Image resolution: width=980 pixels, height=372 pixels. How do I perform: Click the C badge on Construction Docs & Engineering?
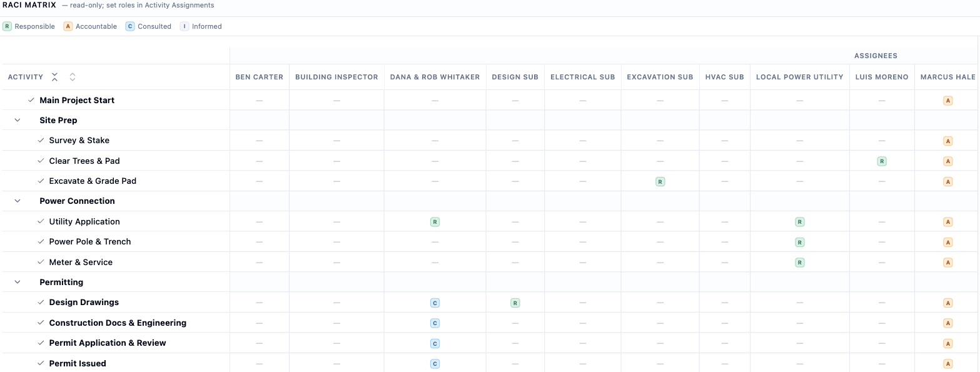435,323
